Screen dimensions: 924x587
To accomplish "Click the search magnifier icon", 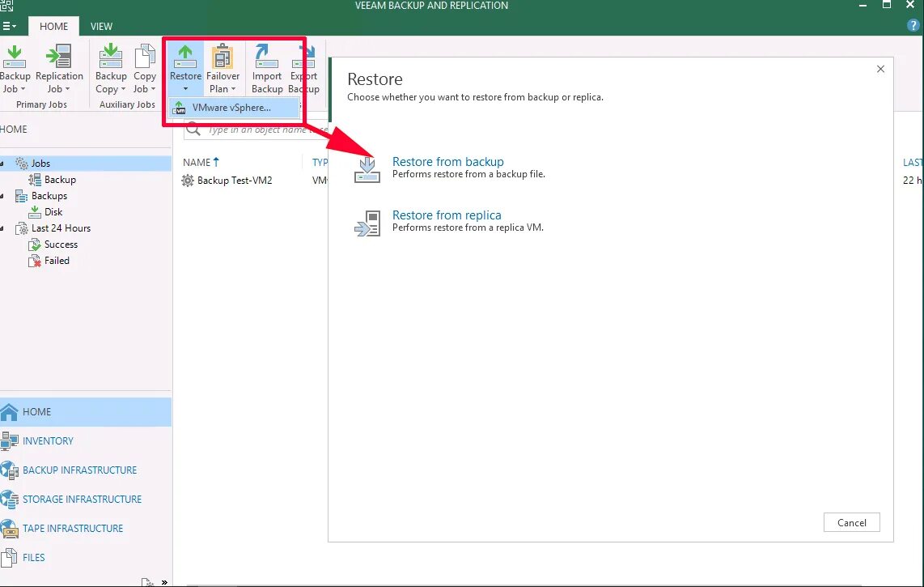I will 193,130.
